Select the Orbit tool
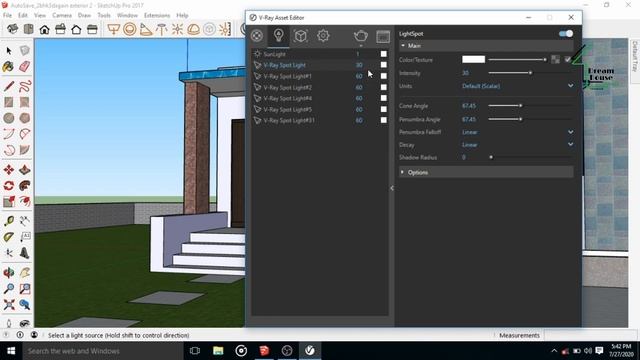The image size is (640, 360). 9,273
